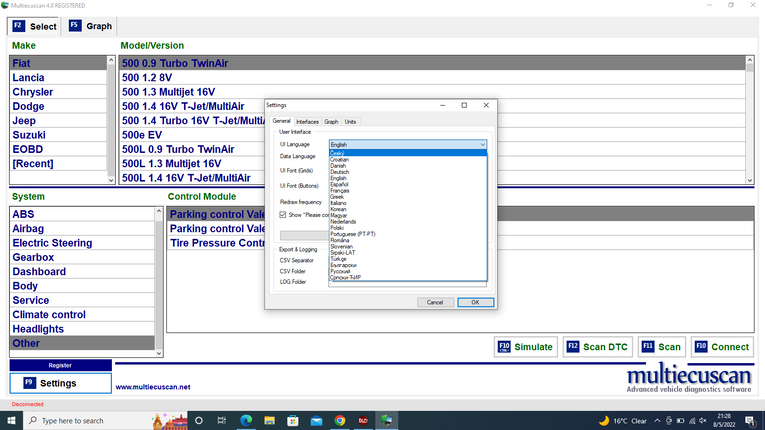This screenshot has width=765, height=430.
Task: Click OK in the Settings dialog
Action: click(x=475, y=302)
